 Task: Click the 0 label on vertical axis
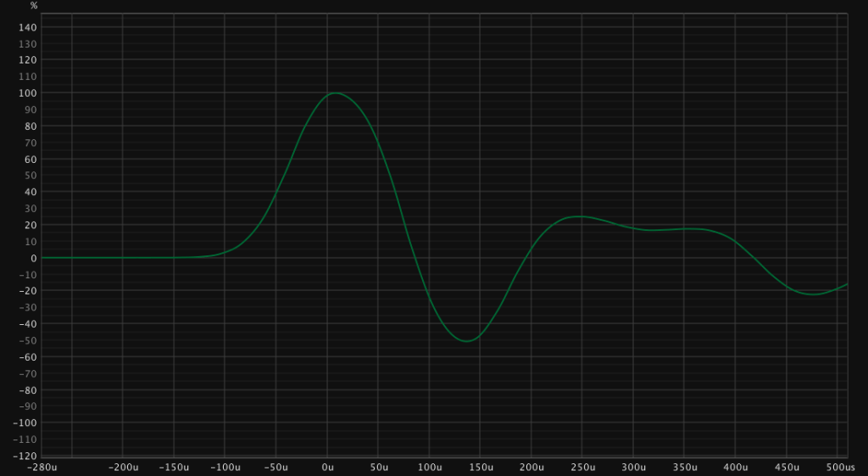point(33,258)
